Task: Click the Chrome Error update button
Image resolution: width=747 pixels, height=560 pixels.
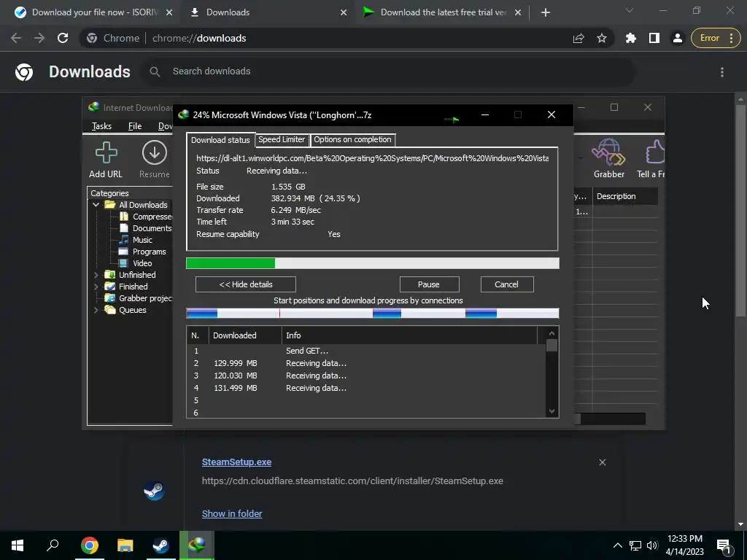Action: tap(716, 38)
